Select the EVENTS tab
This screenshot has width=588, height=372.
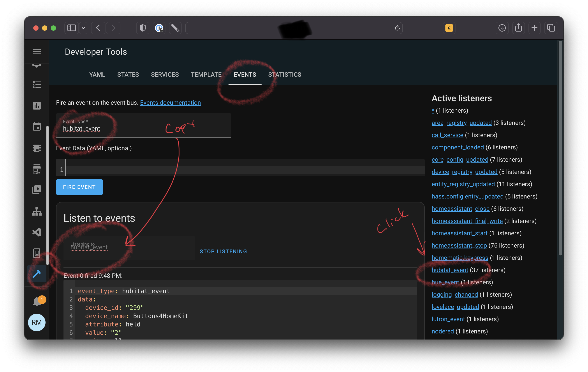point(245,74)
